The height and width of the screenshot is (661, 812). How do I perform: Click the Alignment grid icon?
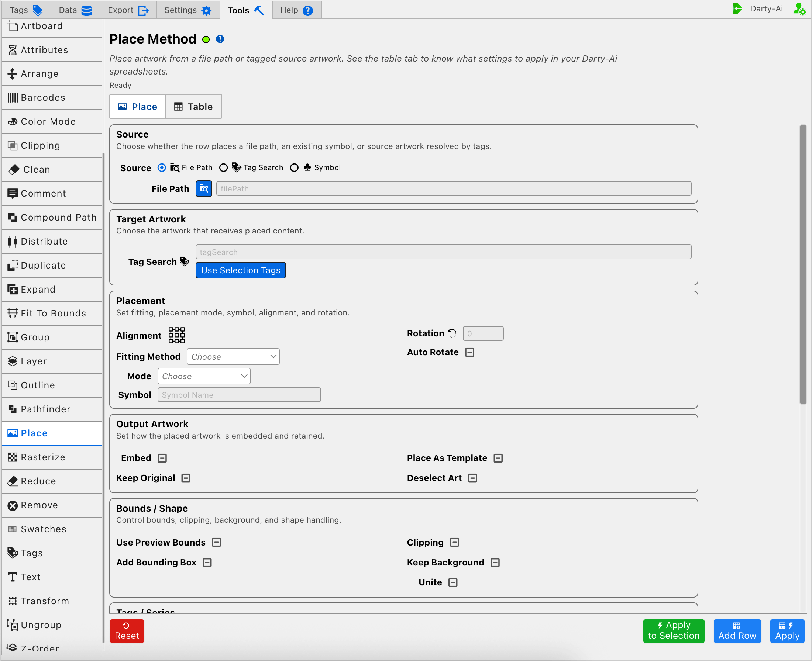click(x=177, y=335)
